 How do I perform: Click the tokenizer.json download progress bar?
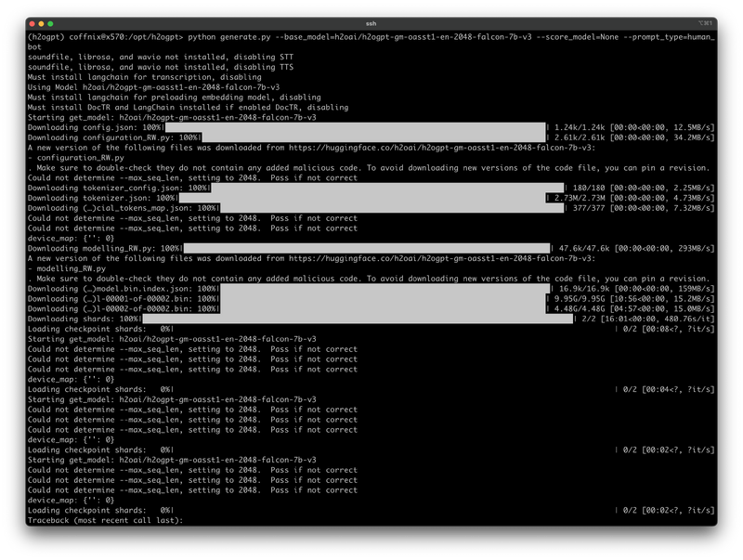(364, 198)
